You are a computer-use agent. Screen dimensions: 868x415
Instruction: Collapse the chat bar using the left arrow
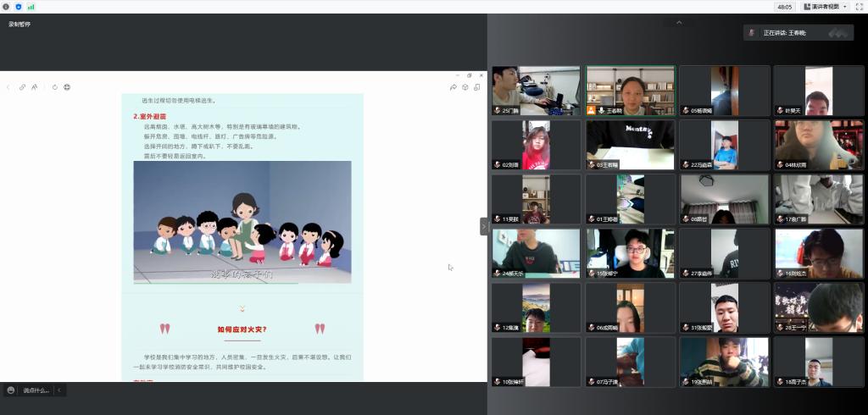coord(58,390)
